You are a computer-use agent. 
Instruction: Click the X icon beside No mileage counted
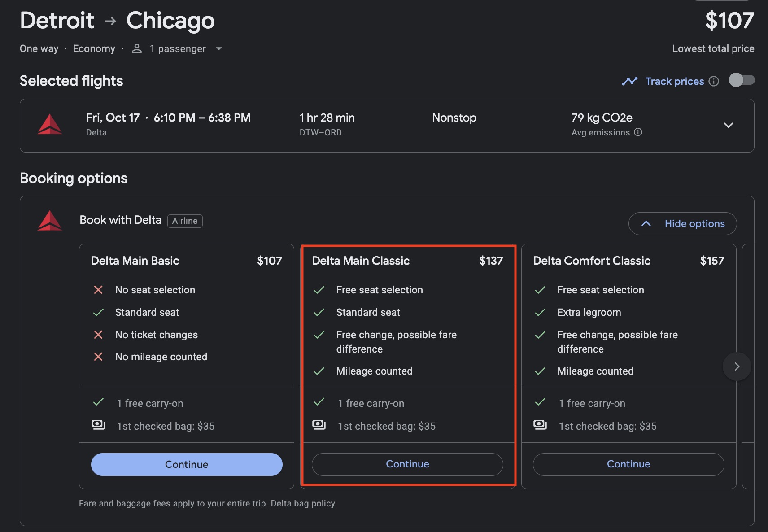(98, 357)
